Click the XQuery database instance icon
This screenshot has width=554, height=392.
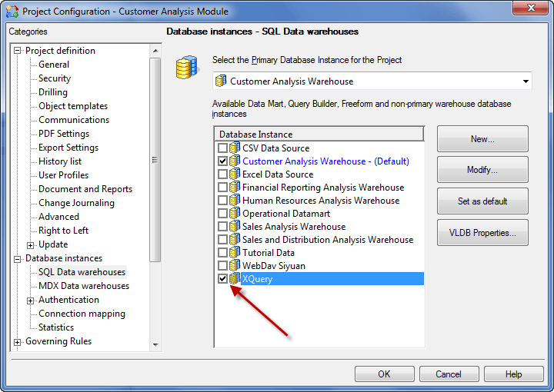coord(235,279)
